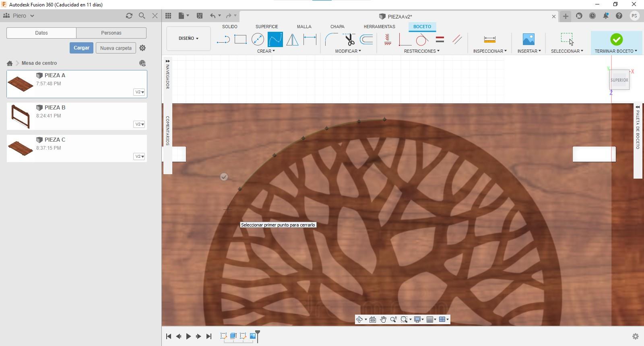Activate the Pan hand tool
644x346 pixels.
click(x=383, y=319)
